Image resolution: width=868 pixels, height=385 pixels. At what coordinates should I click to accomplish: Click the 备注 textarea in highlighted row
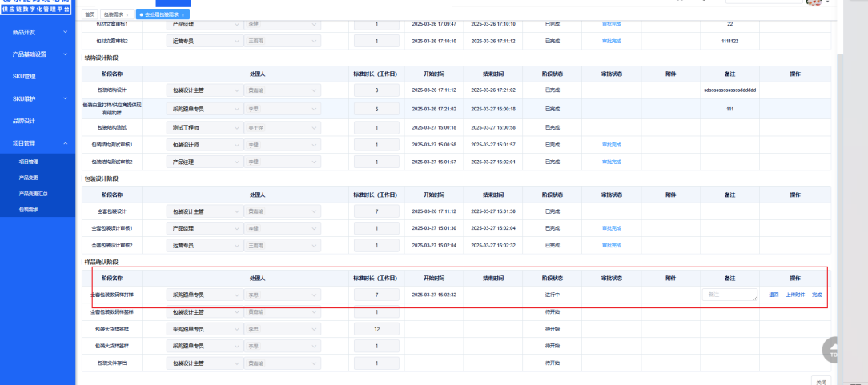click(x=729, y=295)
